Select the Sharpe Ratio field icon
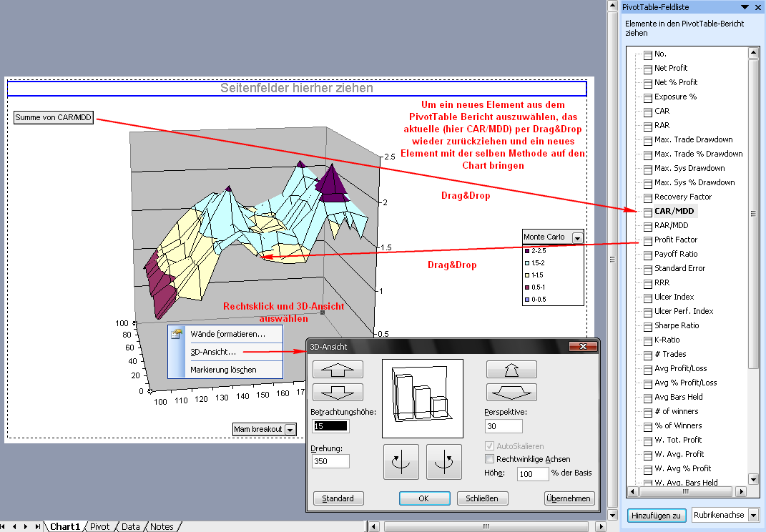 pyautogui.click(x=648, y=325)
